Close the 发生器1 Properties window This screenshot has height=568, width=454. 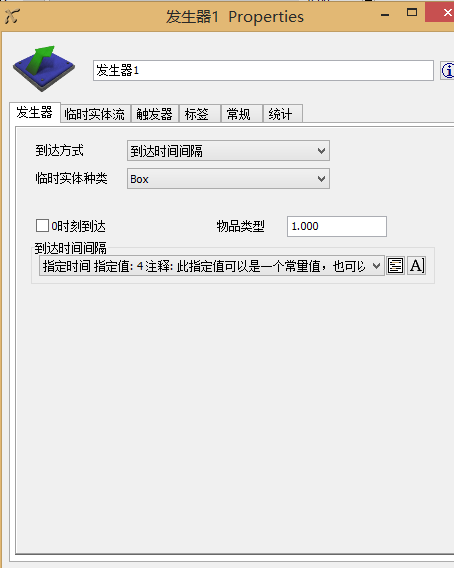(444, 13)
